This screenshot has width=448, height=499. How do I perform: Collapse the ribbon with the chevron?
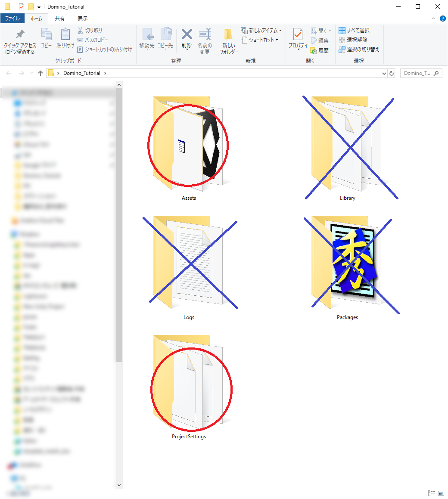(x=433, y=19)
